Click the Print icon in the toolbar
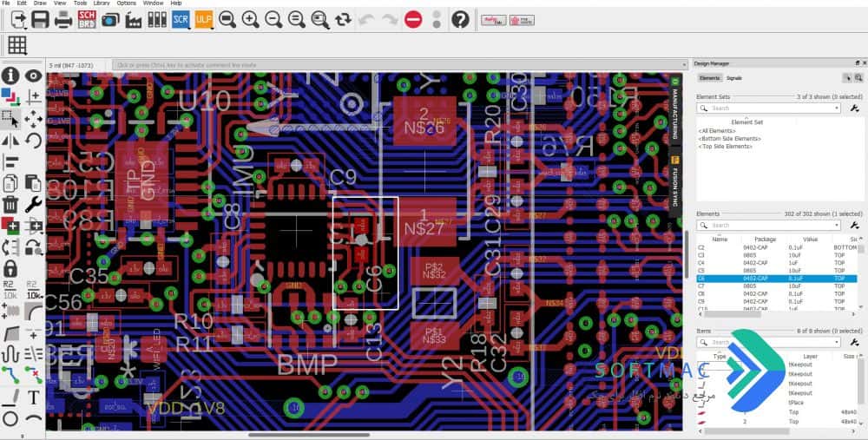This screenshot has height=440, width=868. (x=63, y=20)
